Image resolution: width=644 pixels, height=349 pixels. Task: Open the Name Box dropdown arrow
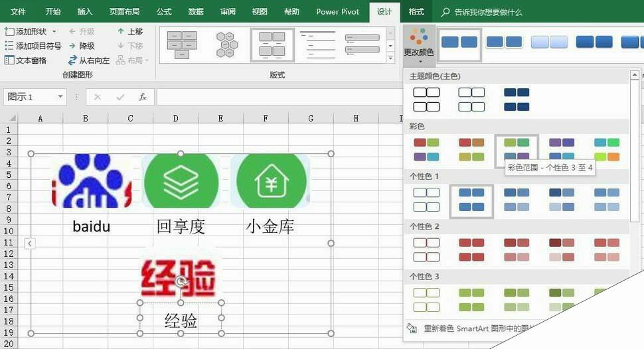[x=60, y=97]
